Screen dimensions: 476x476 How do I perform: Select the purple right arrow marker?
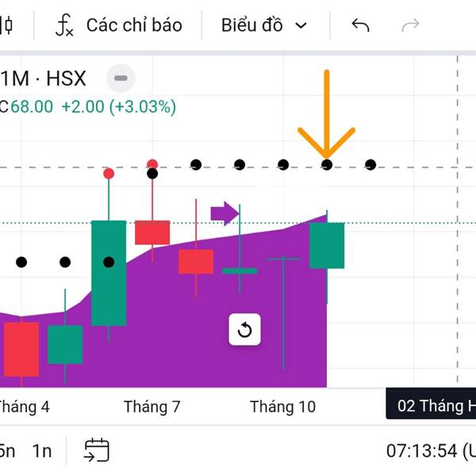point(225,212)
